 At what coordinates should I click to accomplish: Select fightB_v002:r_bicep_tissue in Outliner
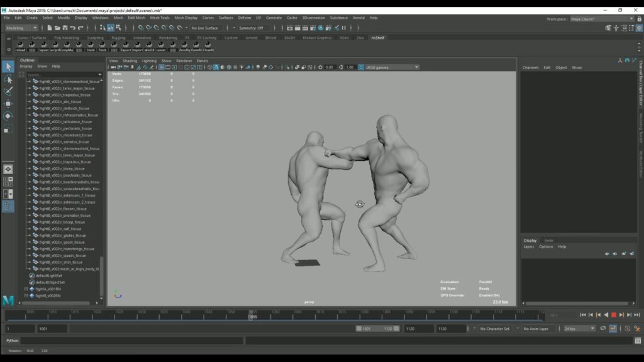click(x=62, y=168)
